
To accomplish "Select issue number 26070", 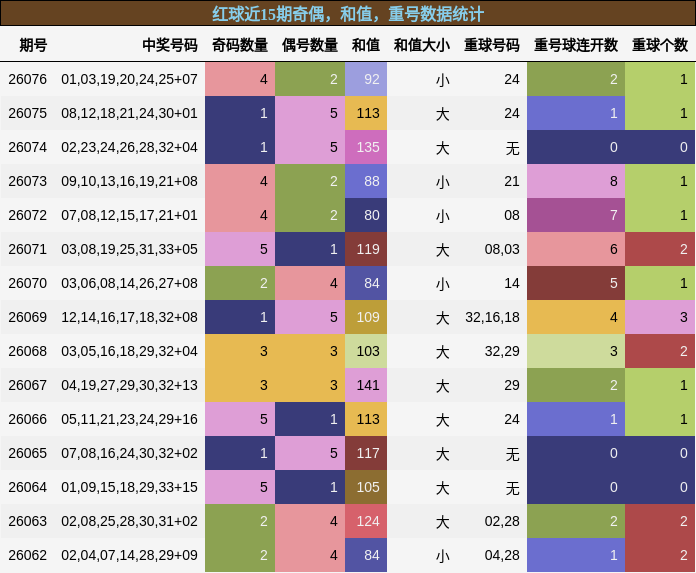I will pyautogui.click(x=28, y=283).
